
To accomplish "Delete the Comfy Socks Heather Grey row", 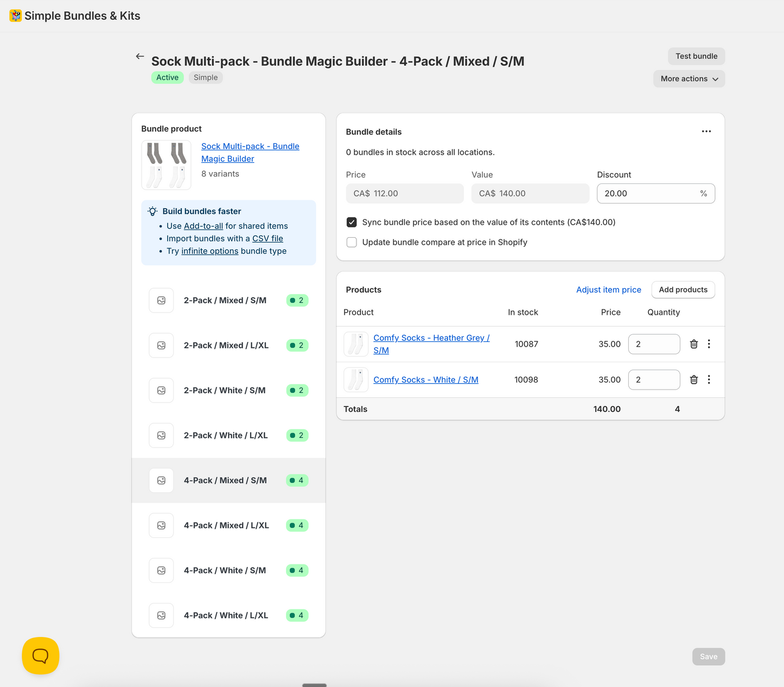I will (694, 344).
